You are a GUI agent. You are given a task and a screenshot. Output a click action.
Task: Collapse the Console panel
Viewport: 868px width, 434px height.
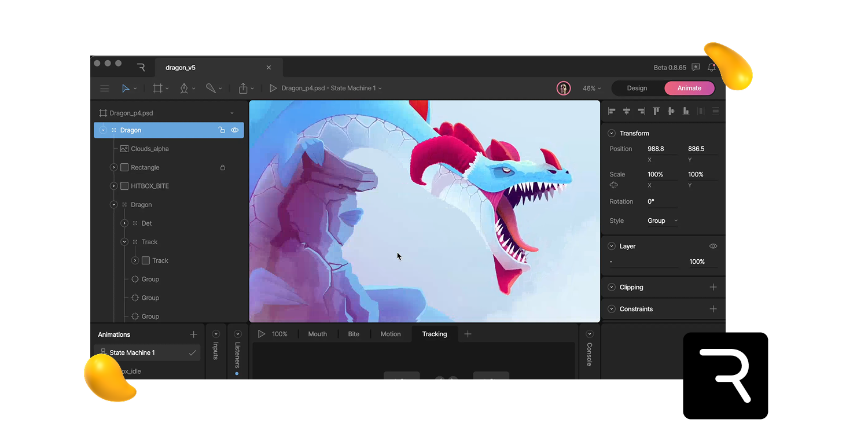[x=590, y=334]
